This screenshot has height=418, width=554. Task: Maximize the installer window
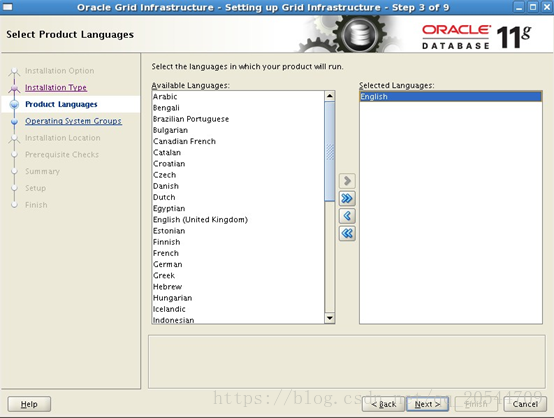(533, 7)
